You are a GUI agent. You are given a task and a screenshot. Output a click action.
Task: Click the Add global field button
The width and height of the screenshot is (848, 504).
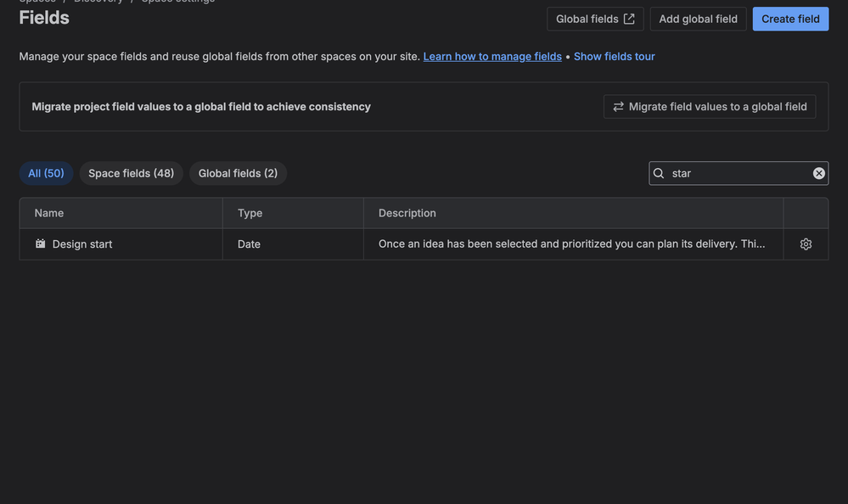point(698,19)
